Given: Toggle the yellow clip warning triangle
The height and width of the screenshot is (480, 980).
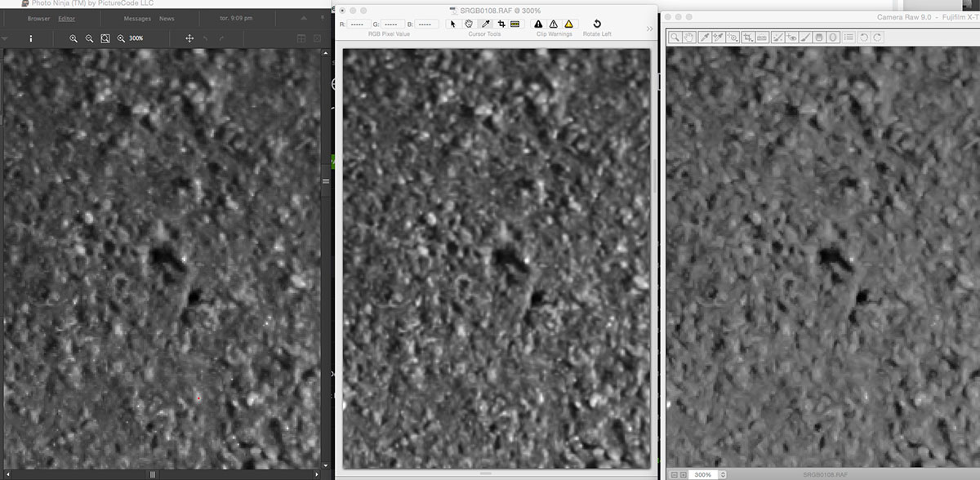Looking at the screenshot, I should [568, 24].
